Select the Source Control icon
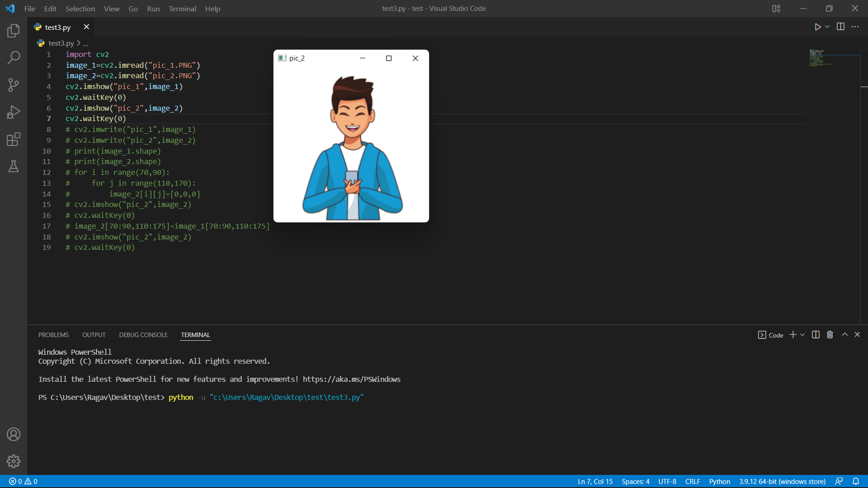This screenshot has height=488, width=868. 14,85
